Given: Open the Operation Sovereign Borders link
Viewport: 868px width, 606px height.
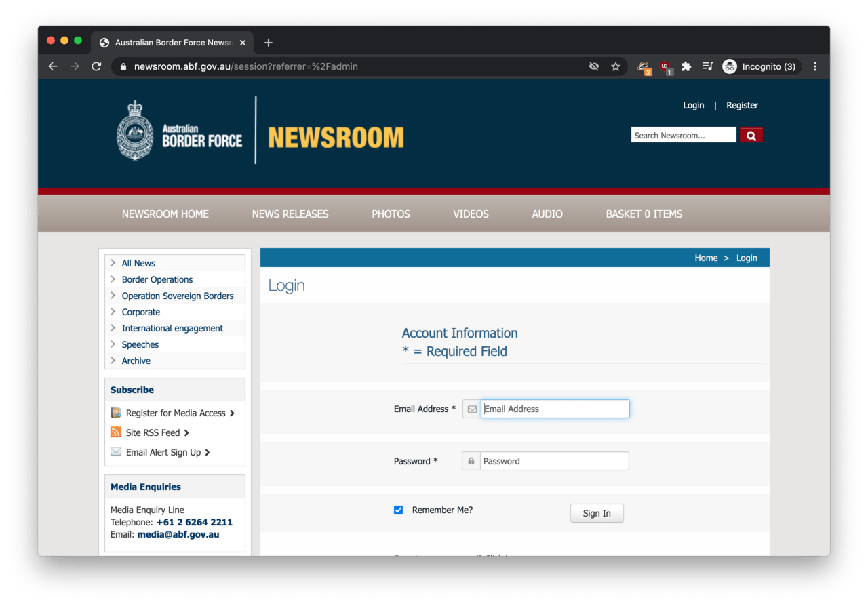Looking at the screenshot, I should click(178, 296).
